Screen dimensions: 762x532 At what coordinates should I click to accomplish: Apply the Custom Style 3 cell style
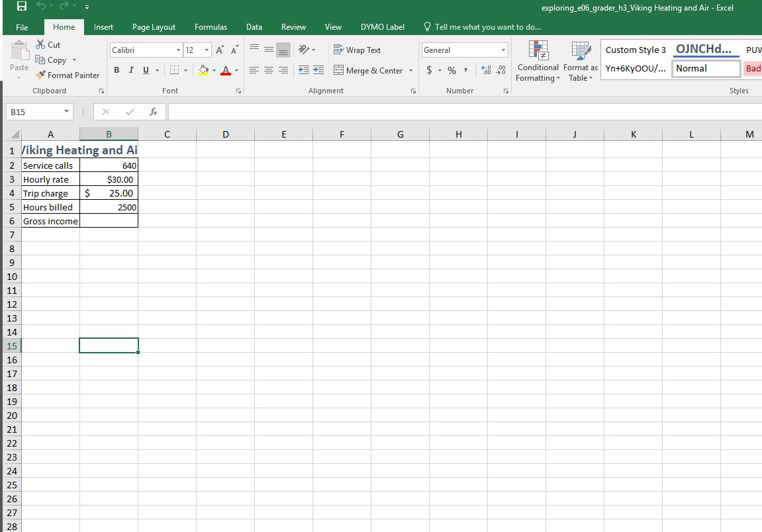(x=636, y=50)
